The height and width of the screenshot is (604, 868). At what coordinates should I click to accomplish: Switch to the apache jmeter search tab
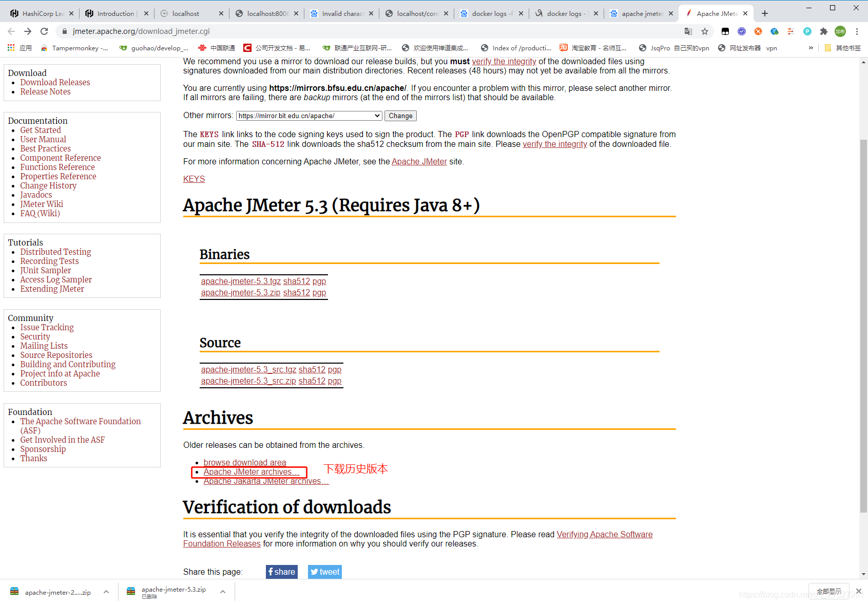(642, 13)
